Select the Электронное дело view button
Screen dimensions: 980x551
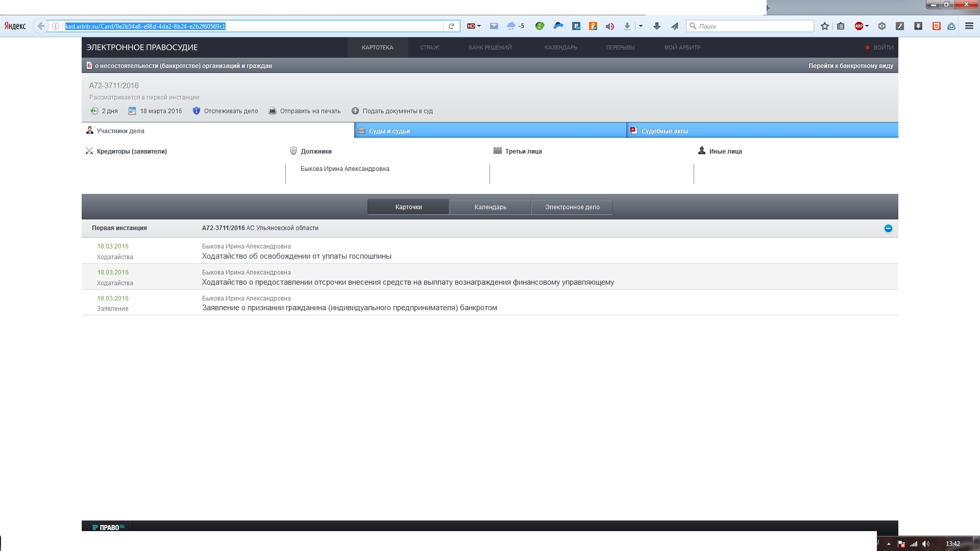click(x=572, y=207)
